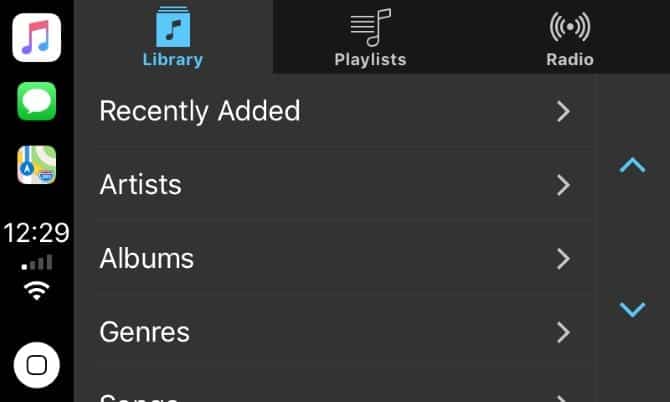The image size is (670, 402).
Task: Launch the Maps app icon
Action: pos(36,164)
